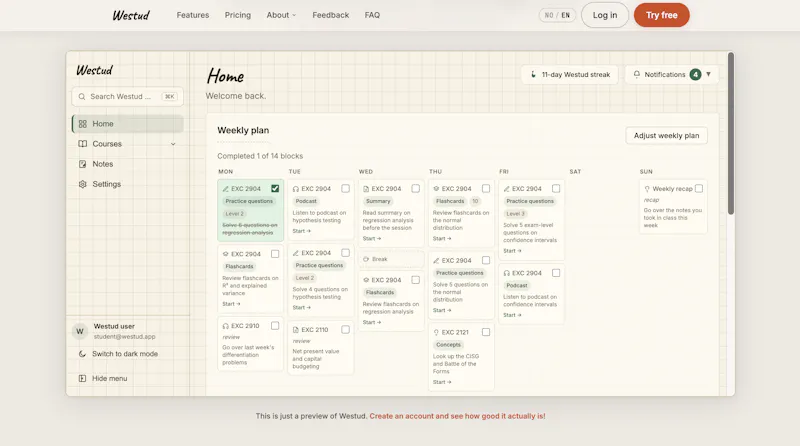Click the Westud logo in the sidebar
This screenshot has width=800, height=446.
94,70
